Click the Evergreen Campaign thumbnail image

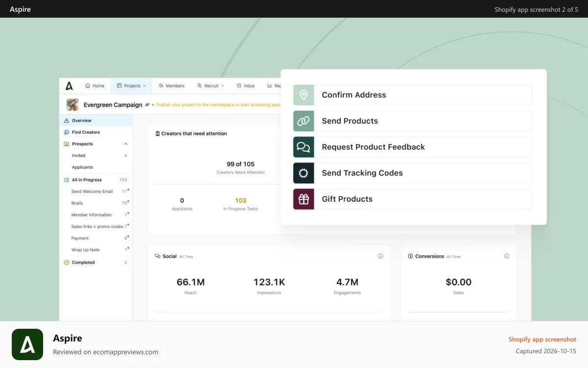click(x=73, y=105)
